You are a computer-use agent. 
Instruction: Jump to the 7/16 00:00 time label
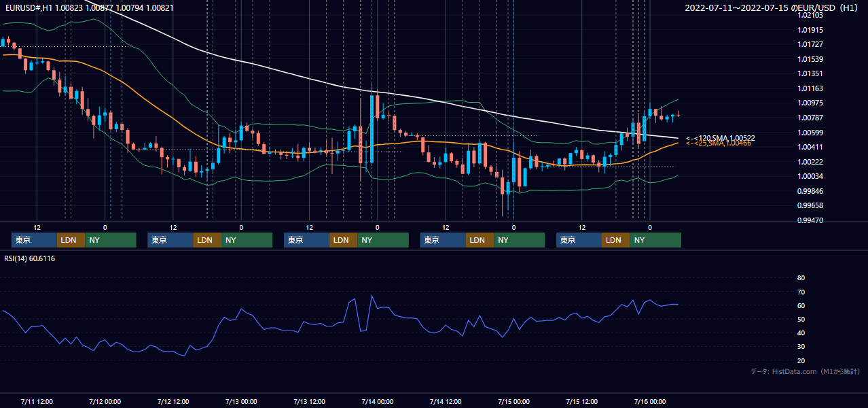pos(650,401)
